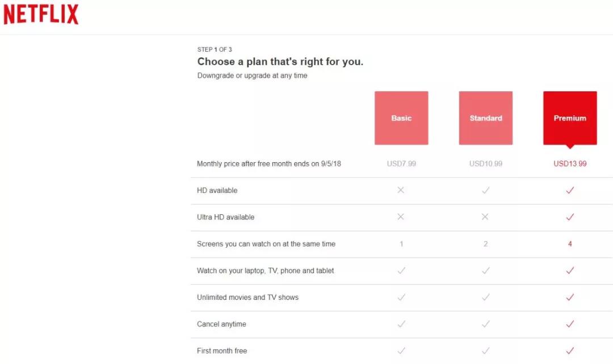Click Standard's screen count 2
Viewport: 613px width, 364px height.
click(485, 244)
